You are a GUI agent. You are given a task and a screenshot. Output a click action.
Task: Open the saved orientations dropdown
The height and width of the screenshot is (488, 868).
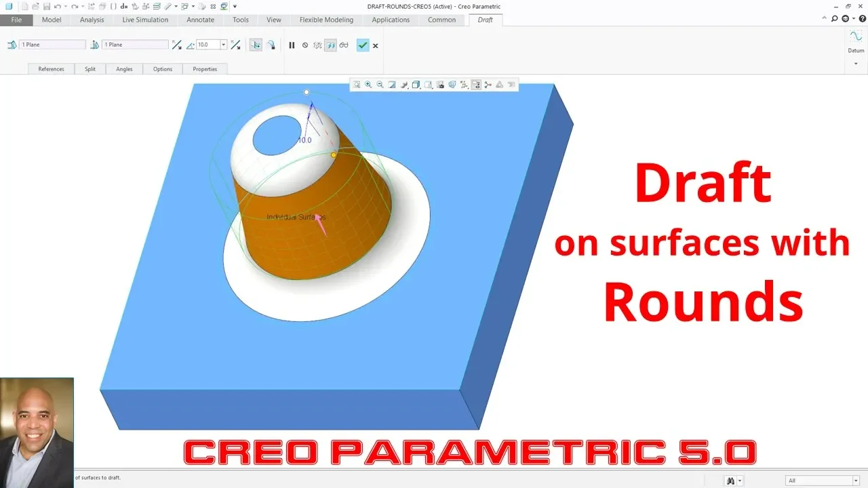(x=429, y=85)
